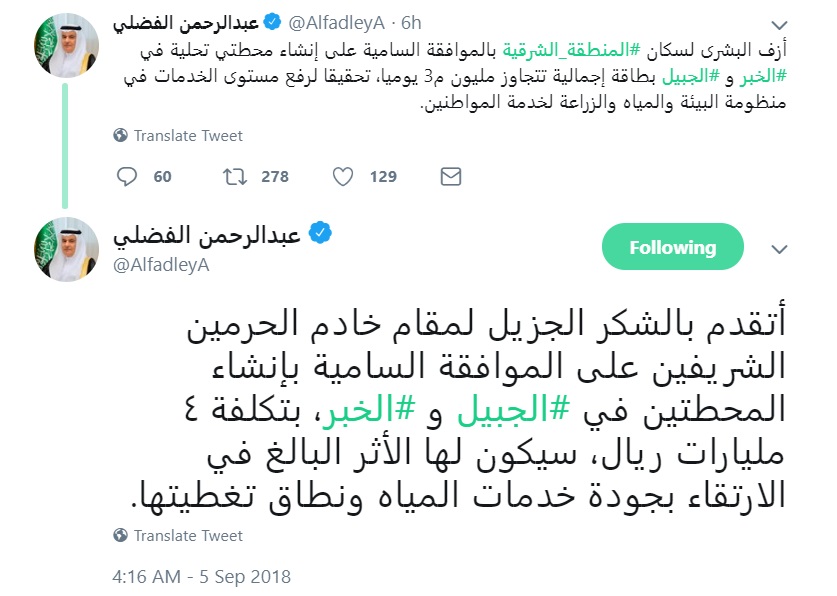Click the verified badge in the main tweet header
837x596 pixels.
pos(319,234)
